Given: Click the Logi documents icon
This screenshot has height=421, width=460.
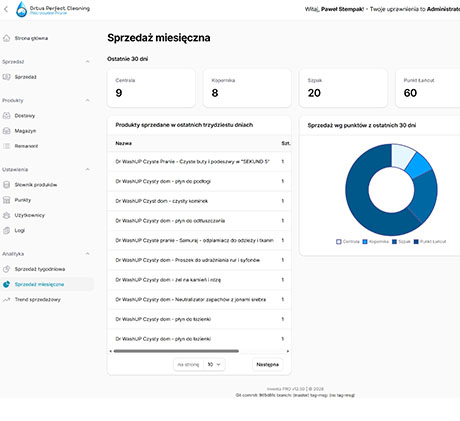Looking at the screenshot, I should pos(6,230).
